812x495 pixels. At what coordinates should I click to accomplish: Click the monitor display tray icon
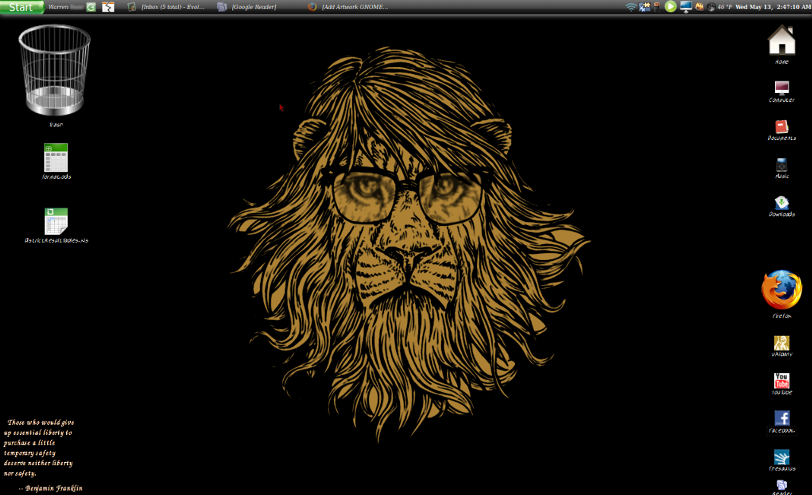686,7
